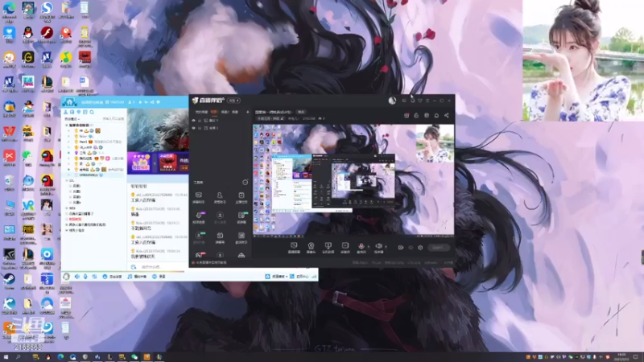Screen dimensions: 644x362
Task: Add a new scene with the plus icon
Action: (247, 112)
